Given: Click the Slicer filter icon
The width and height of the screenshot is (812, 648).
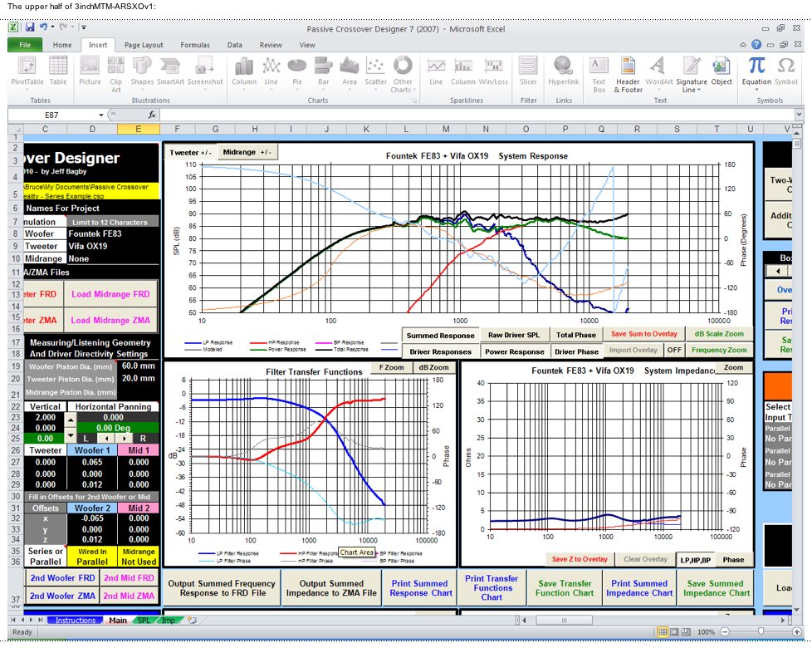Looking at the screenshot, I should click(x=528, y=71).
